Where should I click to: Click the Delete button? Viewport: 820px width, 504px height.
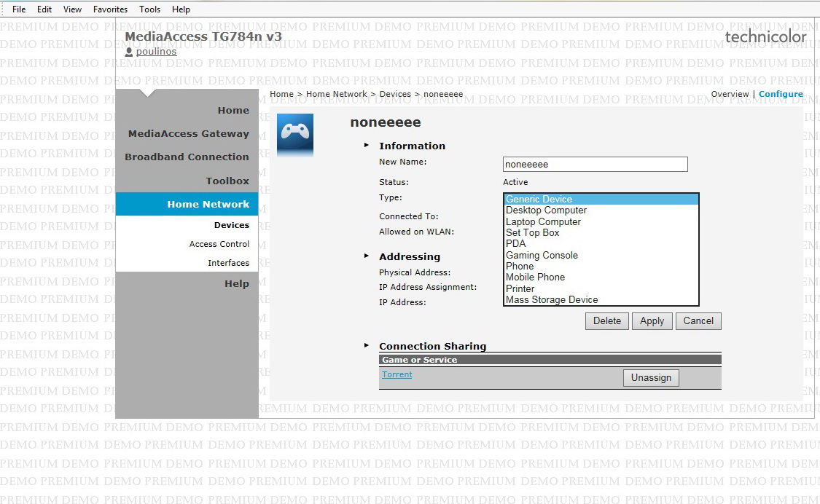point(607,321)
